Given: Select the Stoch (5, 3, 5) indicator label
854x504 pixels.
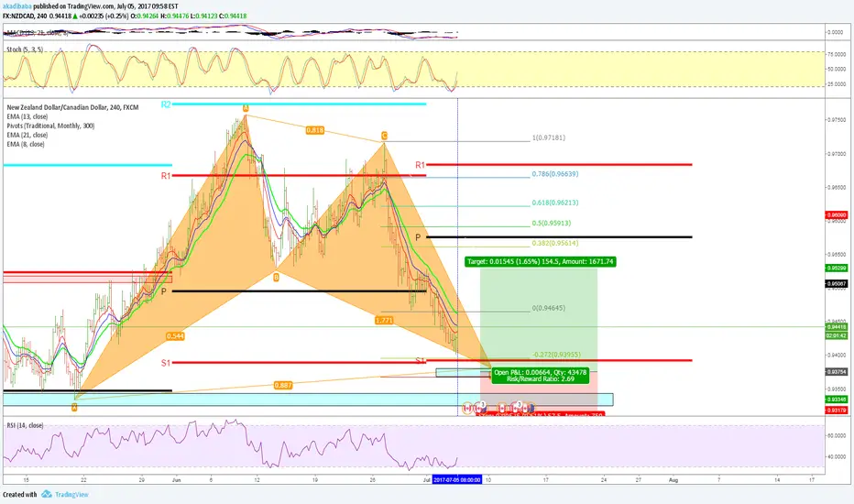Looking at the screenshot, I should [25, 49].
